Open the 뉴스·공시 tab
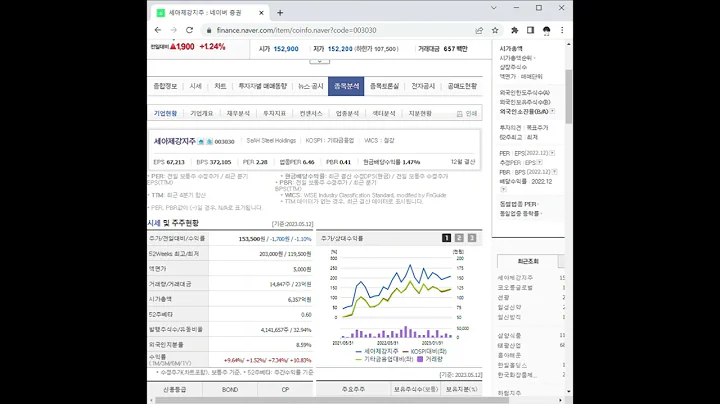The height and width of the screenshot is (404, 720). (x=311, y=86)
